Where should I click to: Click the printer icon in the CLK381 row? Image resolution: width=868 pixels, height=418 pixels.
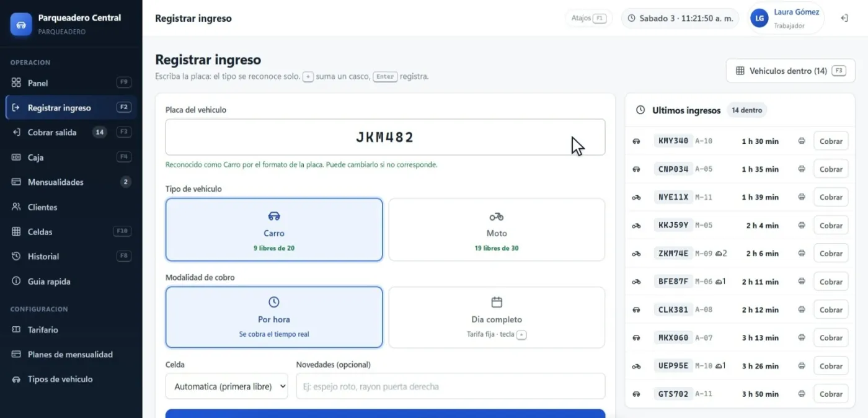[802, 309]
